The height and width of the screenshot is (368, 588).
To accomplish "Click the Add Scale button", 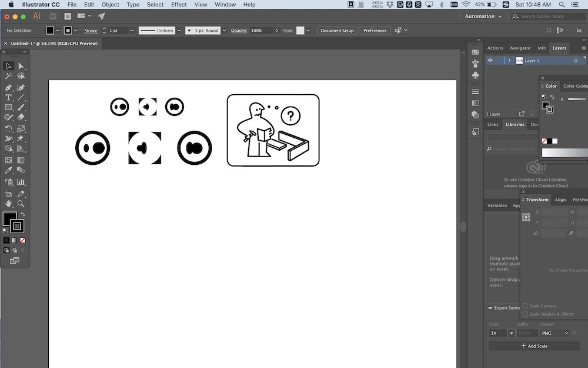I will pos(534,346).
